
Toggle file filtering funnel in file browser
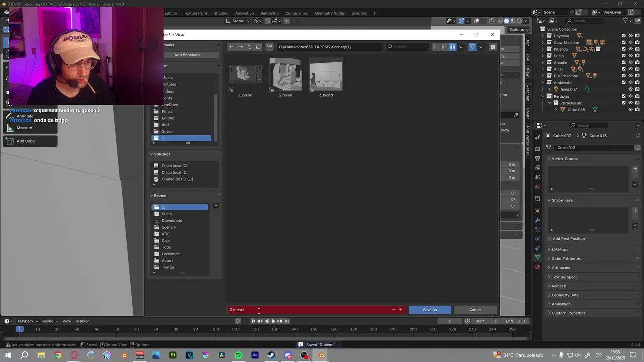[472, 47]
